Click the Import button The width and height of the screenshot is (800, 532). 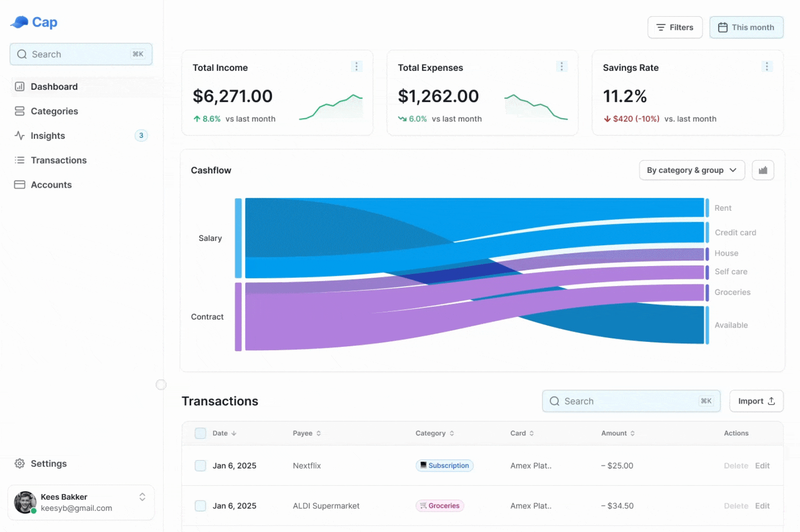coord(756,401)
